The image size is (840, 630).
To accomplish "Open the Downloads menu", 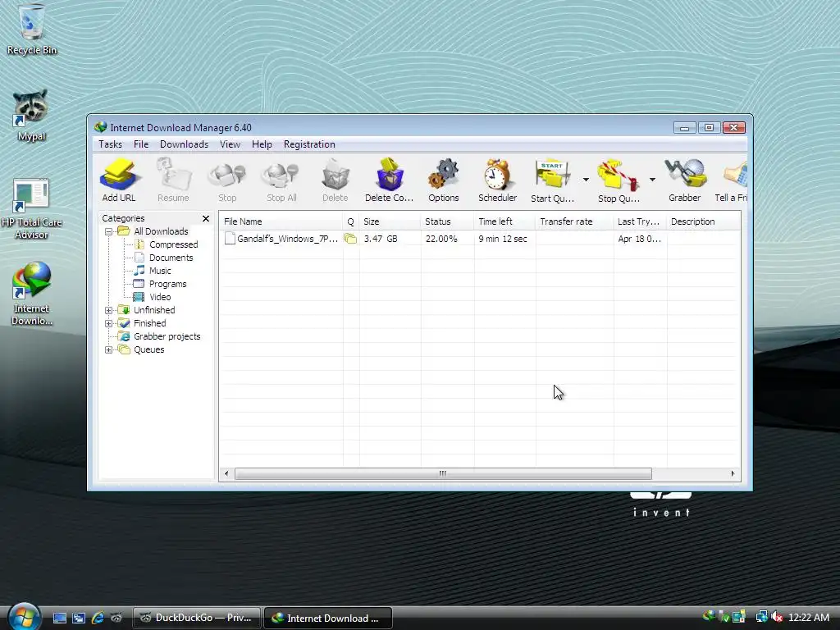I will point(184,144).
